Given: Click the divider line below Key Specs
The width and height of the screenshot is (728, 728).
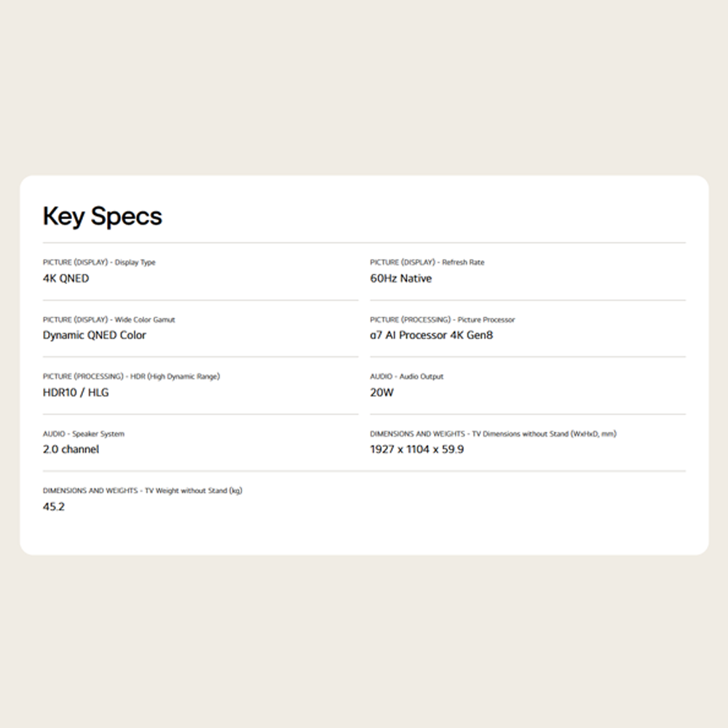Looking at the screenshot, I should [x=364, y=242].
